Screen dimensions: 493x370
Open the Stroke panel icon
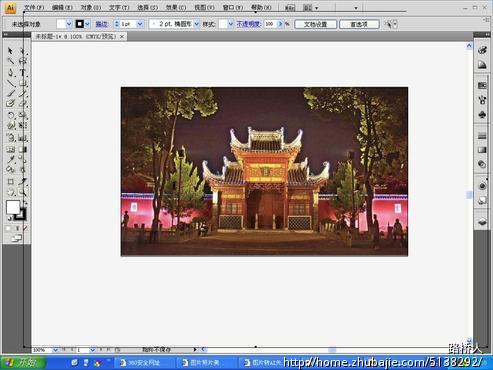tap(482, 136)
